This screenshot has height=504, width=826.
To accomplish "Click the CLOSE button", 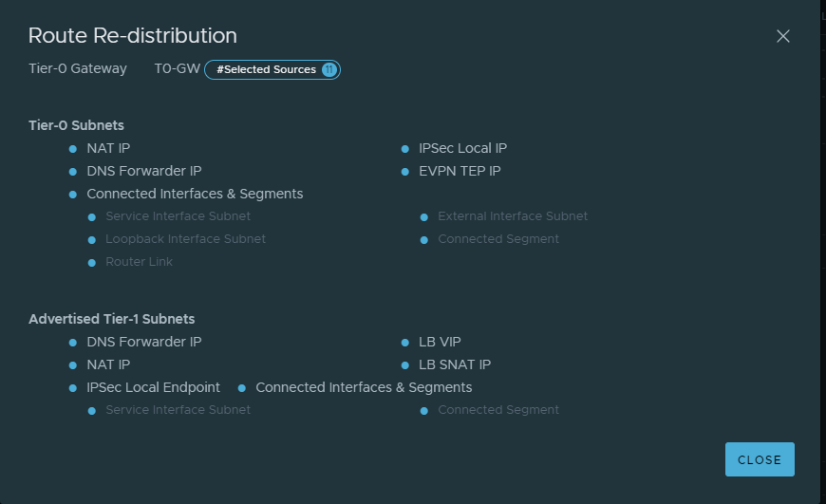I will coord(760,459).
